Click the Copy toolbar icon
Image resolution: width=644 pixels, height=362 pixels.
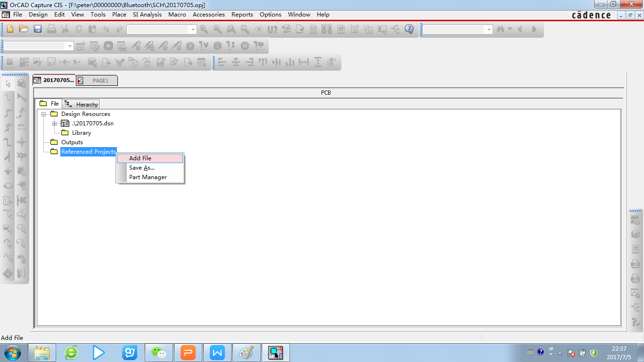[78, 29]
